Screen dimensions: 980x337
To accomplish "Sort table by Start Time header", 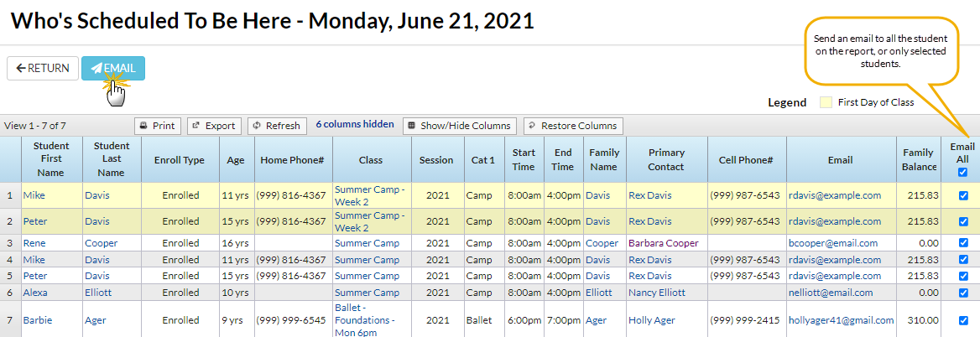I will tap(524, 159).
